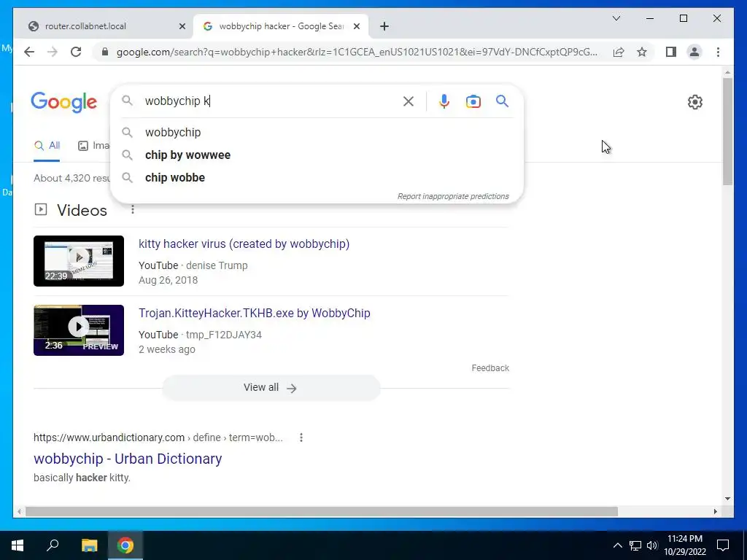The image size is (747, 560).
Task: Open network status in the system tray
Action: 635,545
